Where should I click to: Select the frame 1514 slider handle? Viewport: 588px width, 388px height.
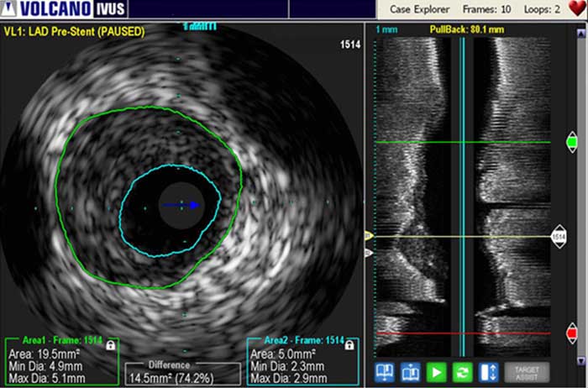(559, 238)
